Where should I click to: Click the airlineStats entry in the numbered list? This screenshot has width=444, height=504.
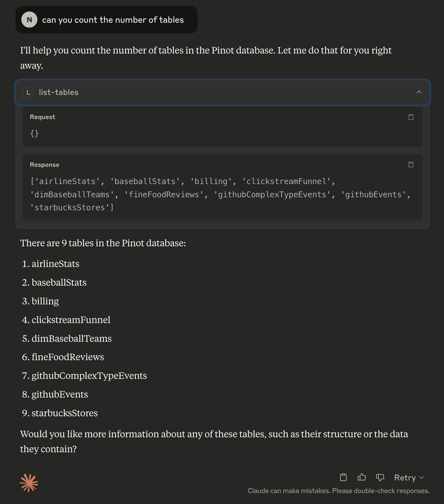55,264
